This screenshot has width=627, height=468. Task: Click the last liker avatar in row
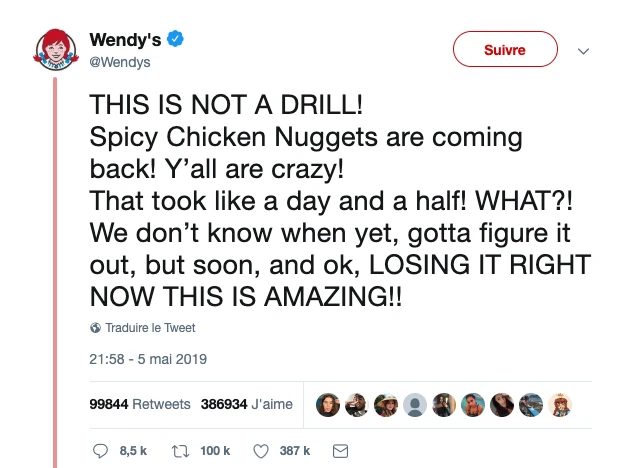click(560, 404)
